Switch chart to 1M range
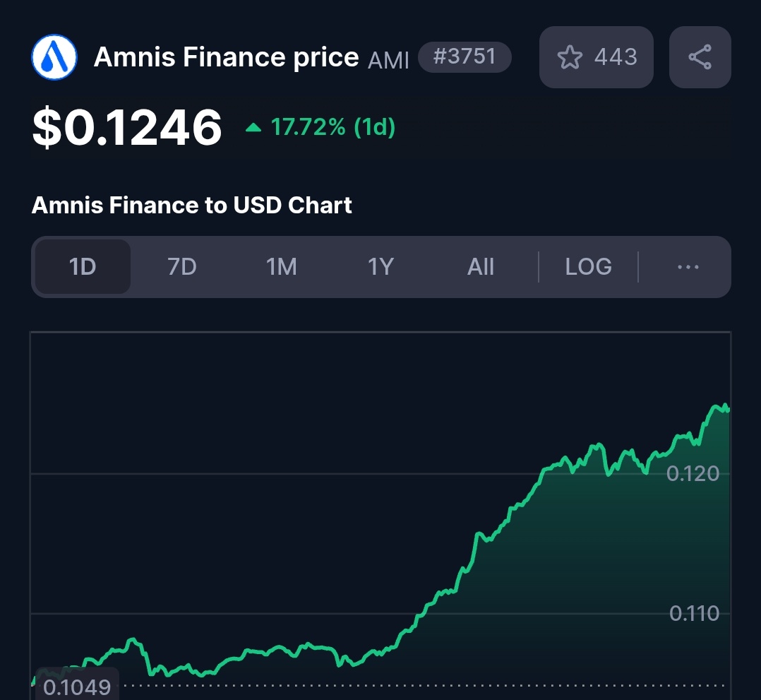The image size is (761, 700). click(282, 267)
